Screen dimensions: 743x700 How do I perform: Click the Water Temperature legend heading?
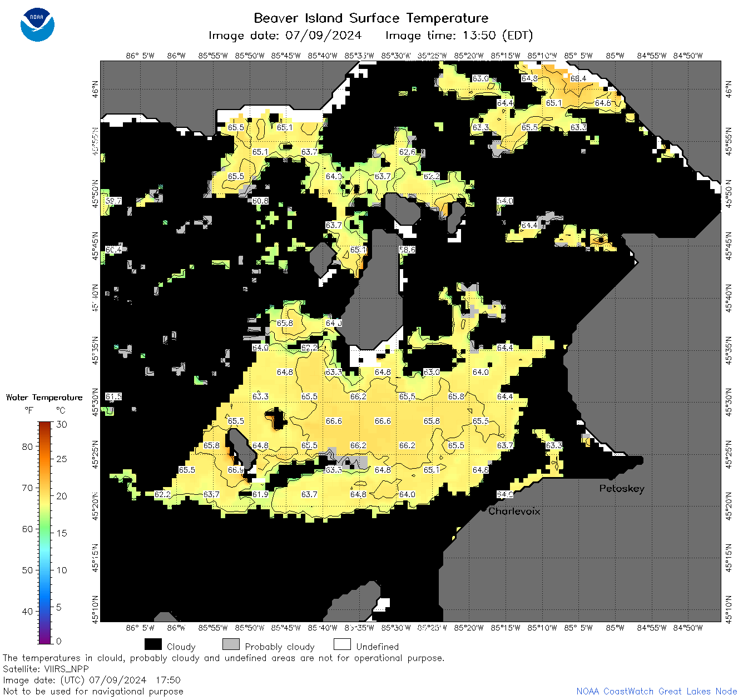click(44, 398)
